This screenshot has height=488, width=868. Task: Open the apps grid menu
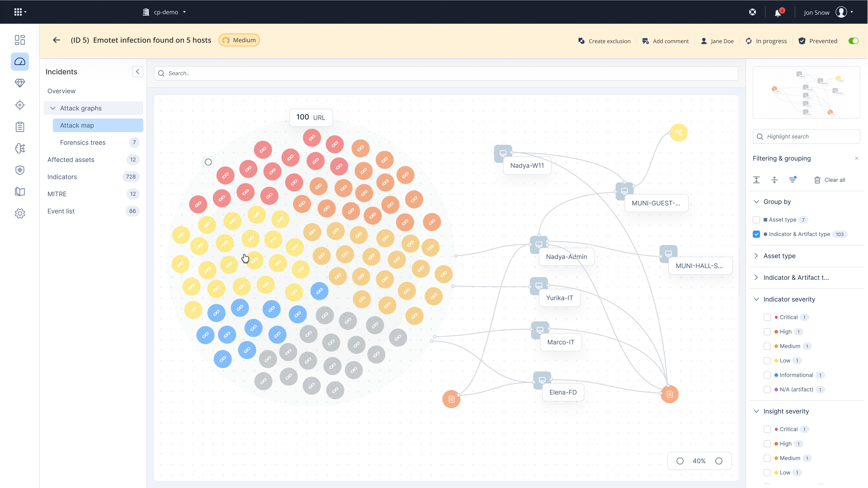(x=20, y=12)
